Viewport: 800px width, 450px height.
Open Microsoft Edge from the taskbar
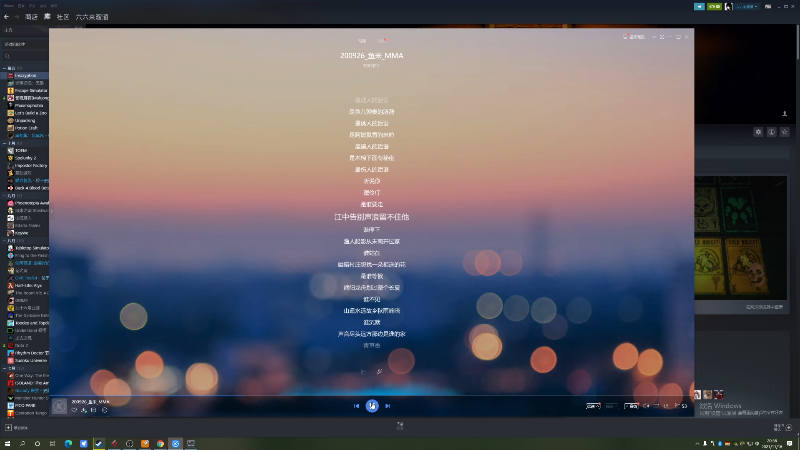click(68, 444)
